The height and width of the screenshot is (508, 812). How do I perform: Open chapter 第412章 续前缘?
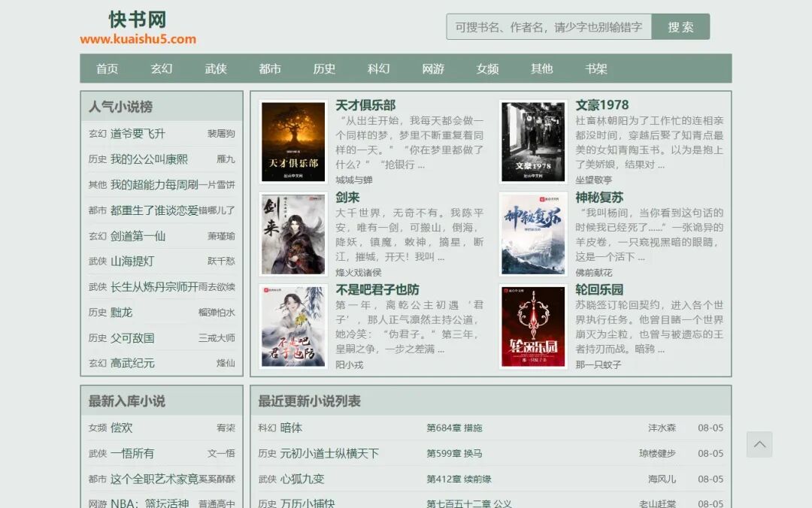(459, 479)
